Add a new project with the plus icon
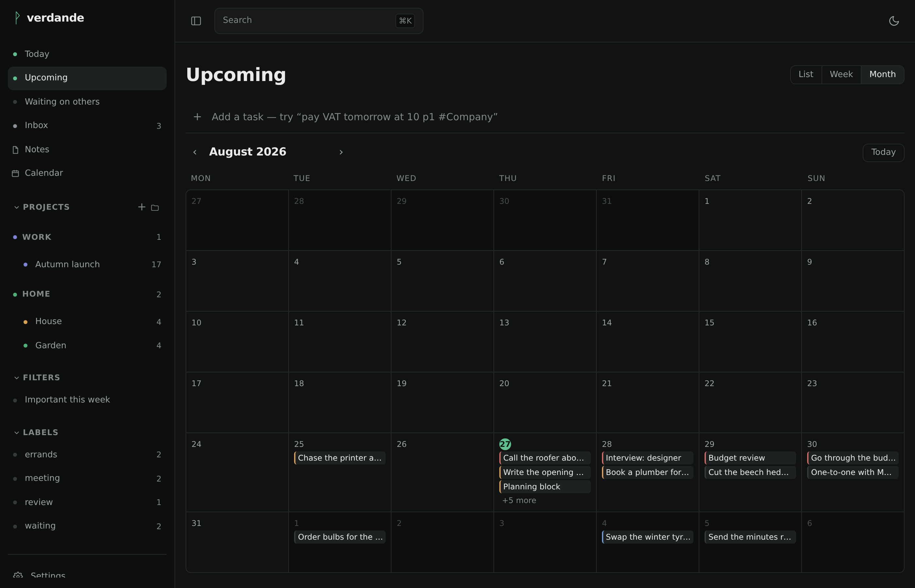This screenshot has width=915, height=588. 142,207
